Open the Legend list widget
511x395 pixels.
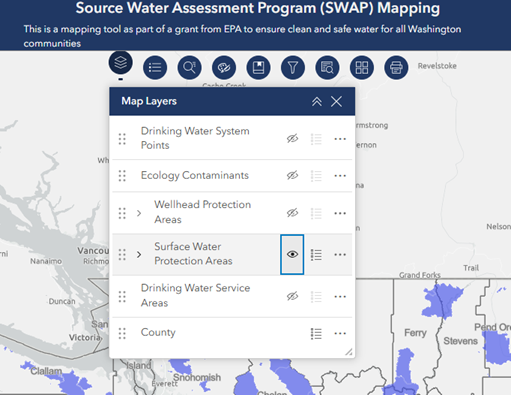[155, 68]
